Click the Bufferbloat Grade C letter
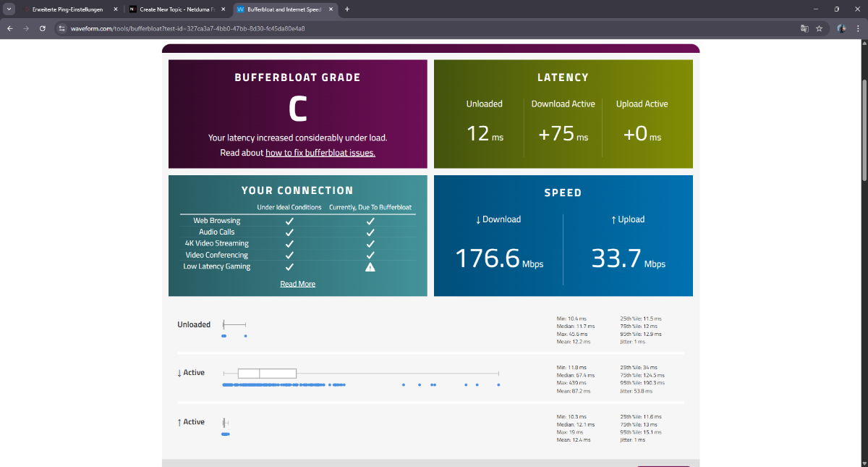Screen dimensions: 868x467 click(x=297, y=109)
